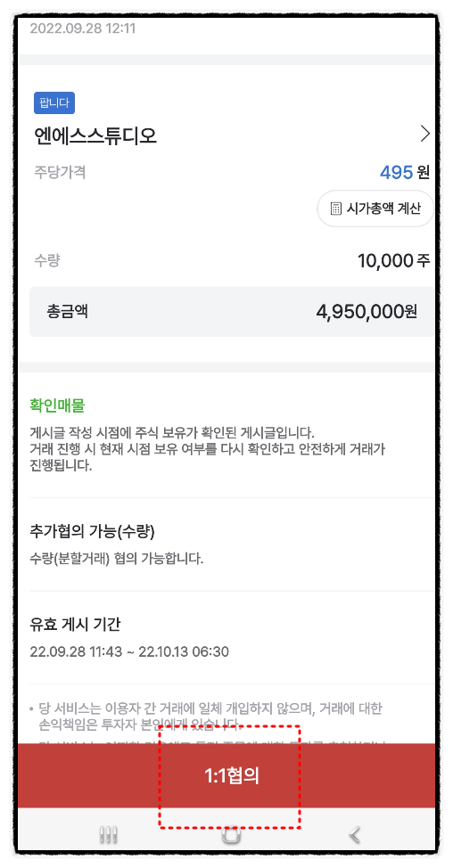Tap the 유효 게시 기간 heading
Viewport: 453px width, 868px height.
tap(75, 625)
